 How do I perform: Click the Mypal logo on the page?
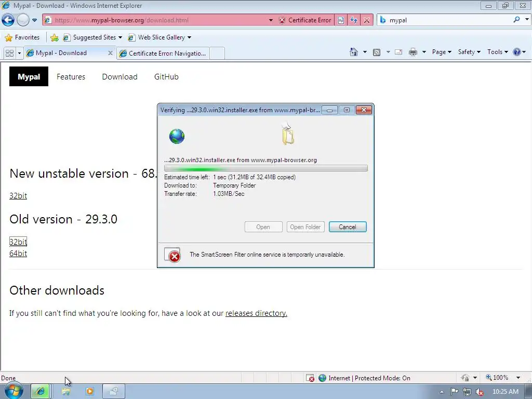29,77
